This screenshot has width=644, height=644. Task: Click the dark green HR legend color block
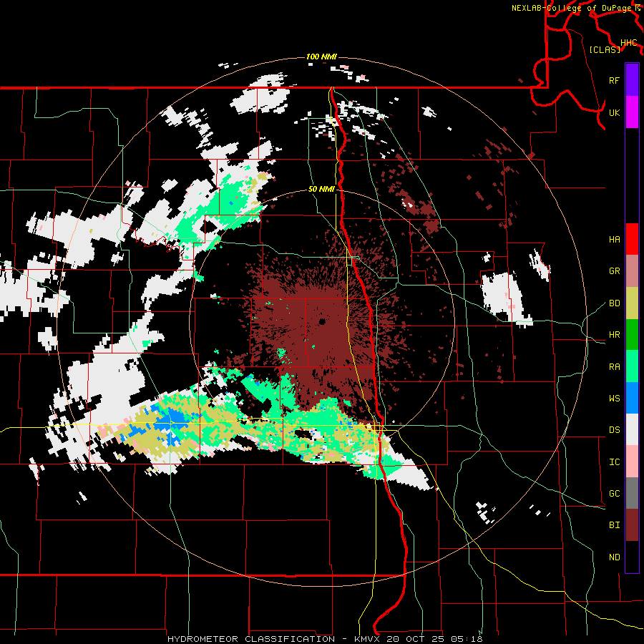(632, 334)
